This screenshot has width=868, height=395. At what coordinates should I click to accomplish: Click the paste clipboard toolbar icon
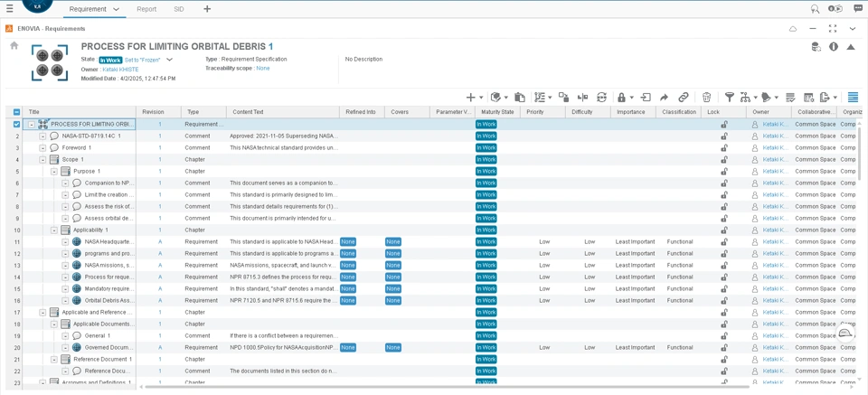(519, 98)
